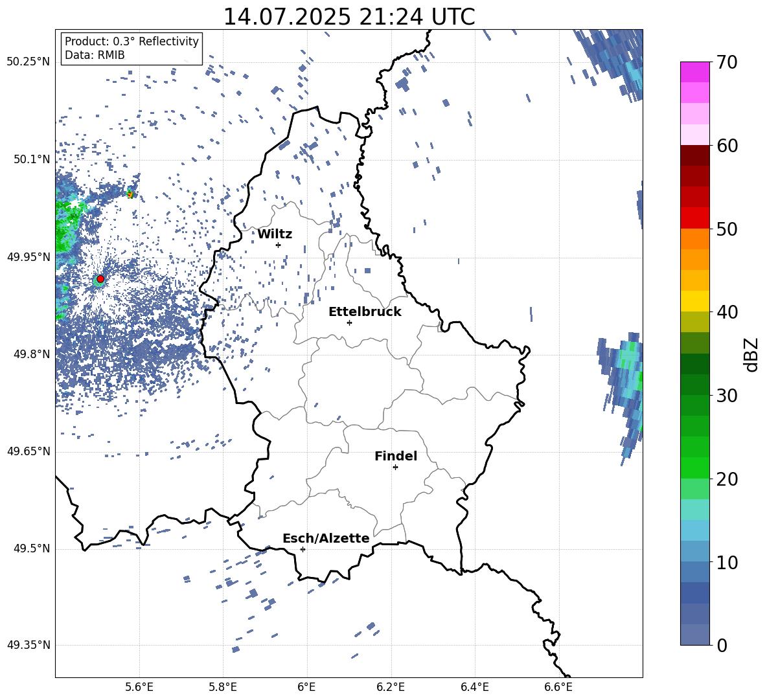Click the small orange echo near 5.6°E 50.05°N
The width and height of the screenshot is (767, 700).
tap(130, 194)
